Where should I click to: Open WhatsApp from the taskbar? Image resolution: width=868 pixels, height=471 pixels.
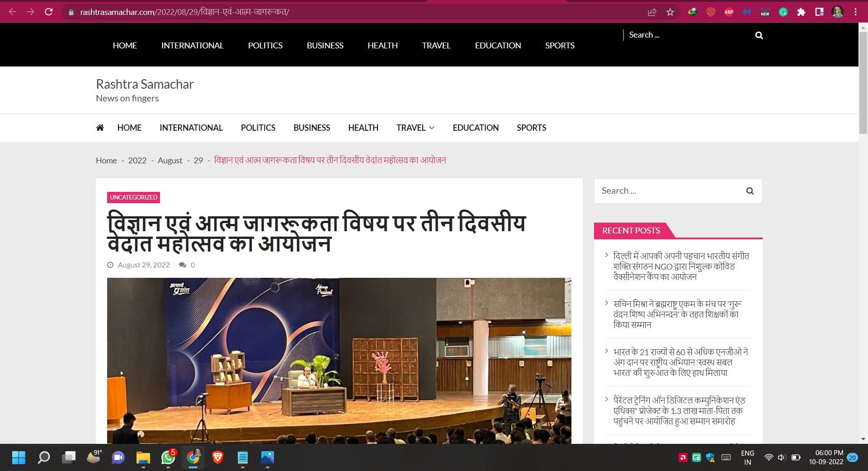168,457
